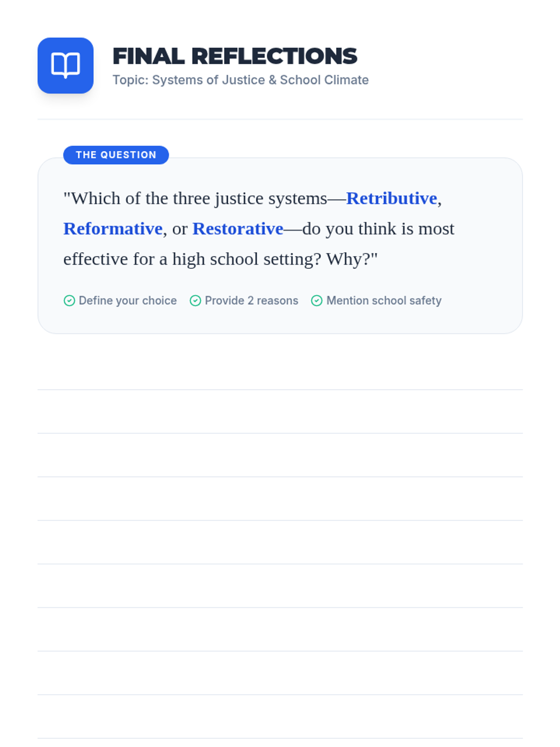Screen dimensions: 560x747
Task: Click the FINAL REFLECTIONS heading
Action: pyautogui.click(x=235, y=56)
